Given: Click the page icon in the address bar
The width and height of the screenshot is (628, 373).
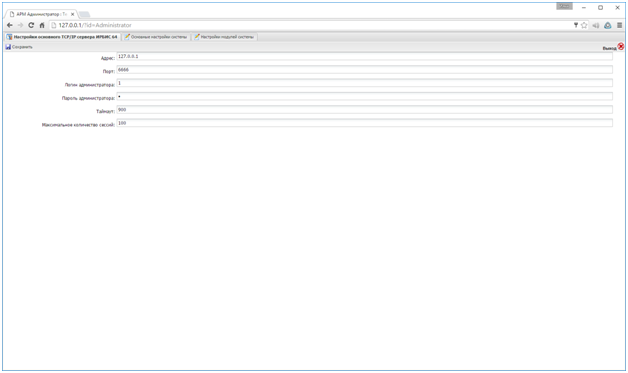Looking at the screenshot, I should [54, 25].
